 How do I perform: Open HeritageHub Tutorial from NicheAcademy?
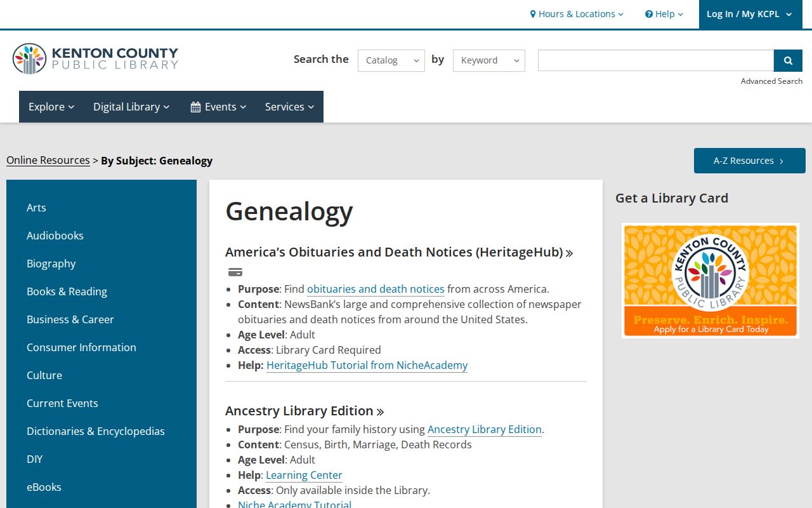tap(367, 365)
